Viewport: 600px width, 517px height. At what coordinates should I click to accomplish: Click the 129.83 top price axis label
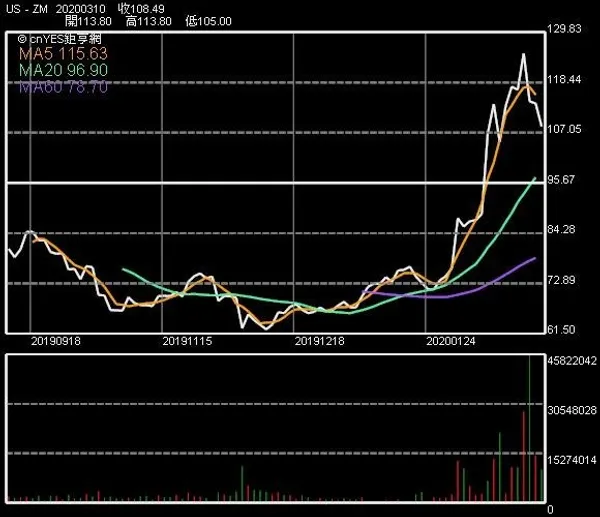click(568, 29)
